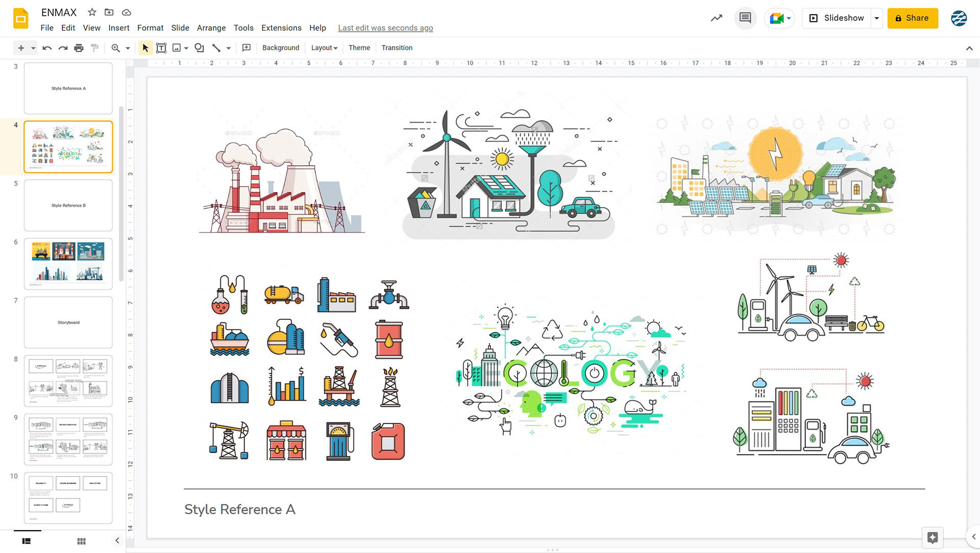Image resolution: width=980 pixels, height=553 pixels.
Task: Open comment history icon
Action: [745, 18]
